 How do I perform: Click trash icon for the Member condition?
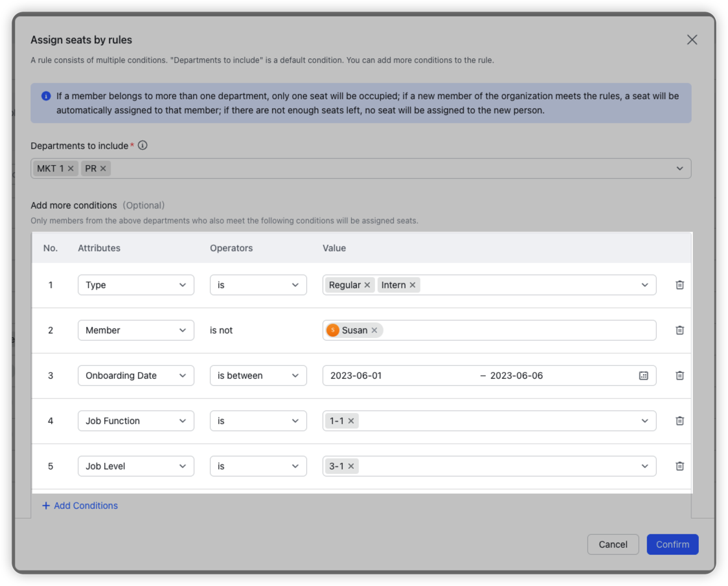point(679,330)
